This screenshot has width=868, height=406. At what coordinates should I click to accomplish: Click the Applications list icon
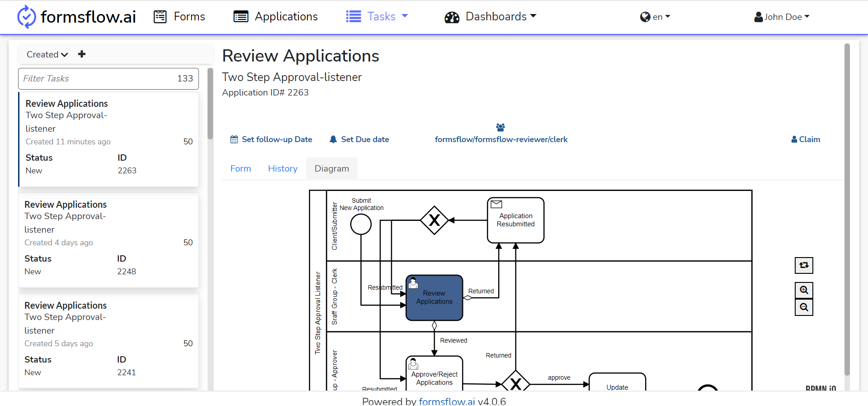tap(241, 17)
